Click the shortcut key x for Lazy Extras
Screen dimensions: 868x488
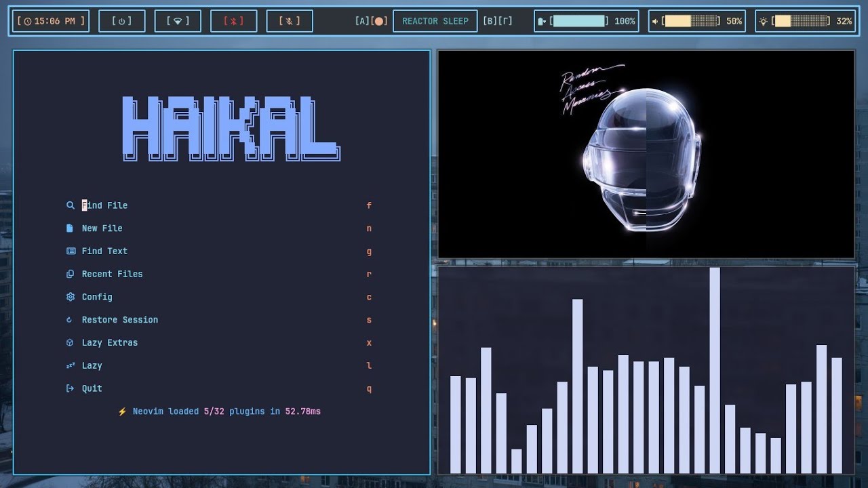coord(369,343)
